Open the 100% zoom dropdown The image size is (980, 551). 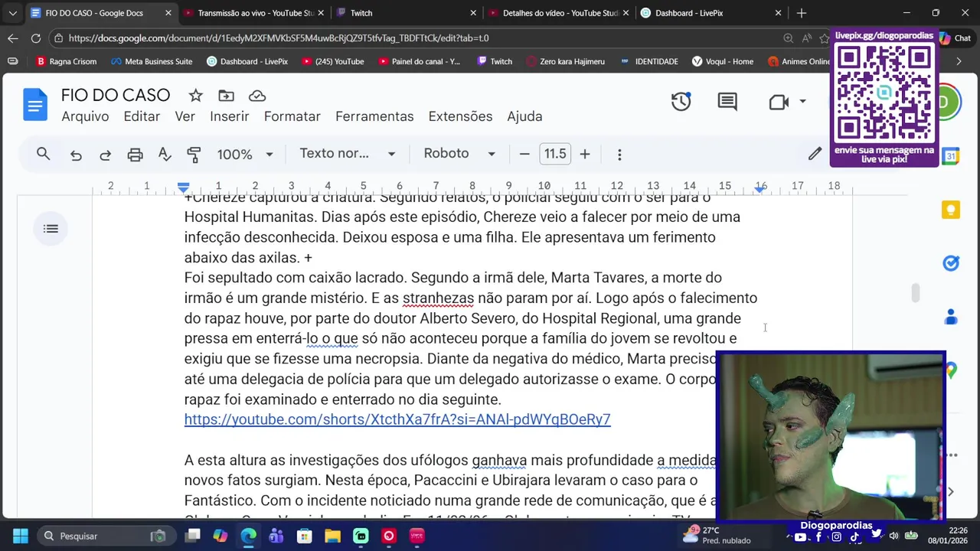245,155
